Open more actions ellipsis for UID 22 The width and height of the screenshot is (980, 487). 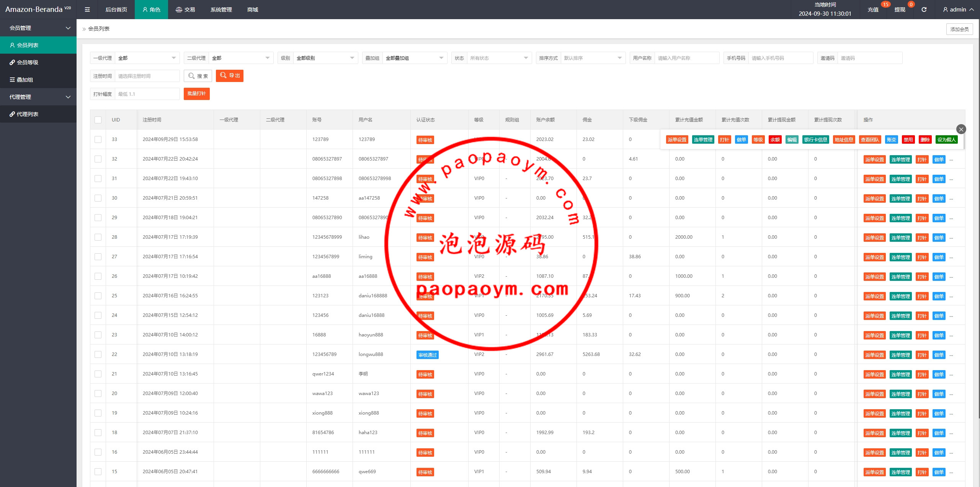tap(951, 355)
